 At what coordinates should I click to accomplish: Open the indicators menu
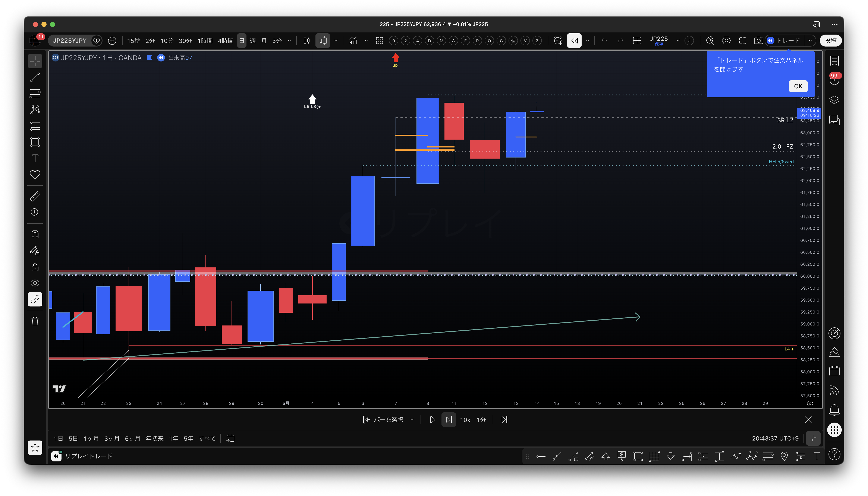pos(353,41)
